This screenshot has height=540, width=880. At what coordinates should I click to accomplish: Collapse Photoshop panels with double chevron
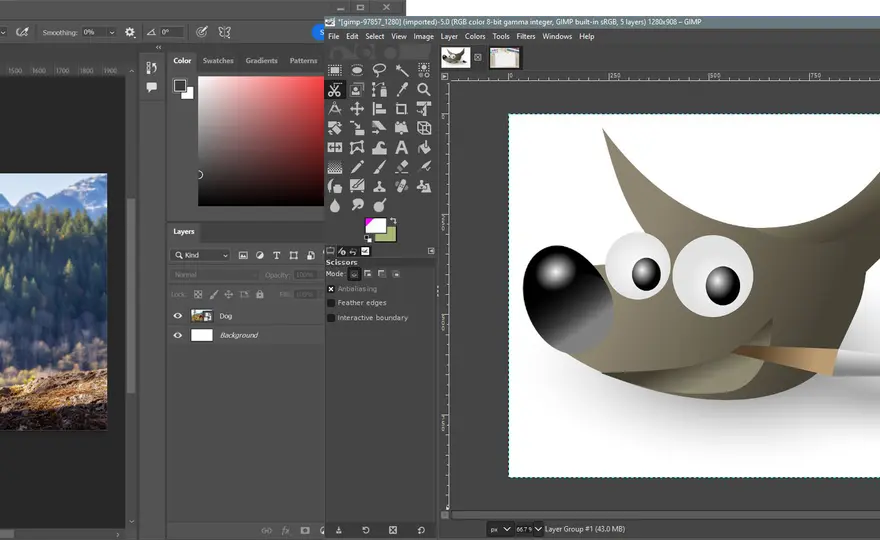point(158,47)
